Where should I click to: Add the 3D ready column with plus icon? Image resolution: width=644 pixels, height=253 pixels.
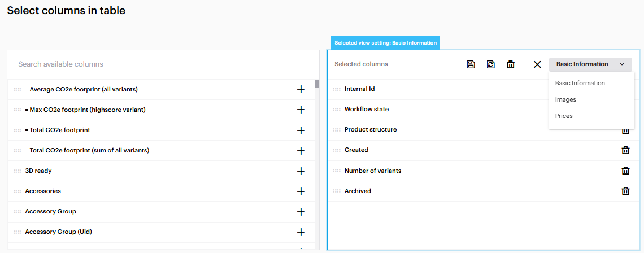pyautogui.click(x=301, y=171)
